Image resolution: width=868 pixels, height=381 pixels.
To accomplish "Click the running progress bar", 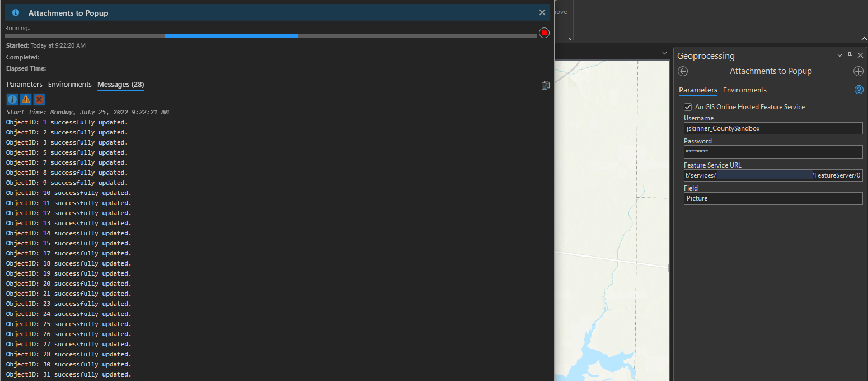I will click(231, 35).
